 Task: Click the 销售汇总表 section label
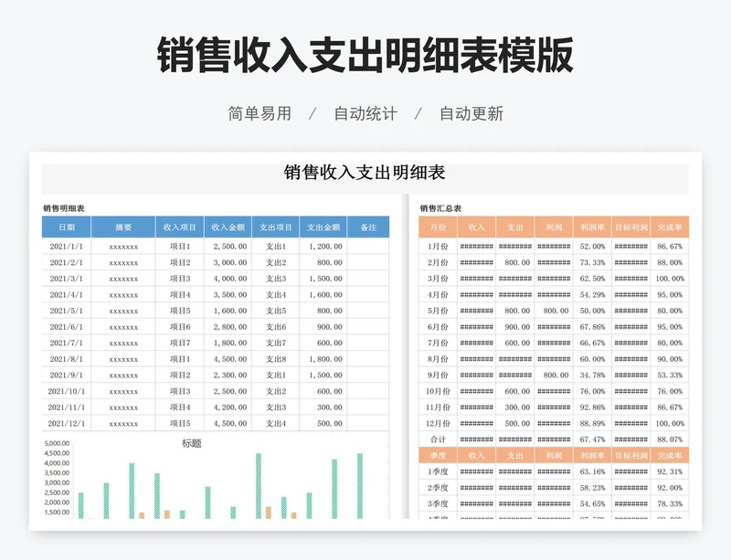coord(440,208)
